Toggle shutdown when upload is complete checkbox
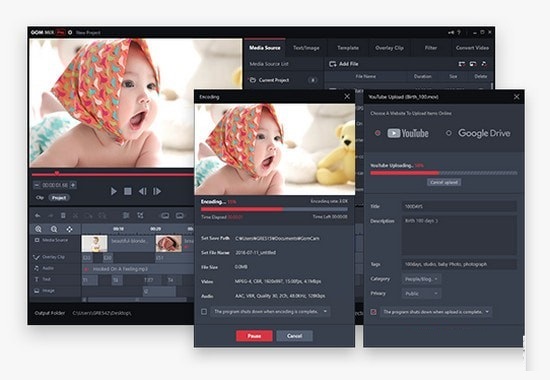Viewport: 550px width, 380px height. tap(374, 312)
